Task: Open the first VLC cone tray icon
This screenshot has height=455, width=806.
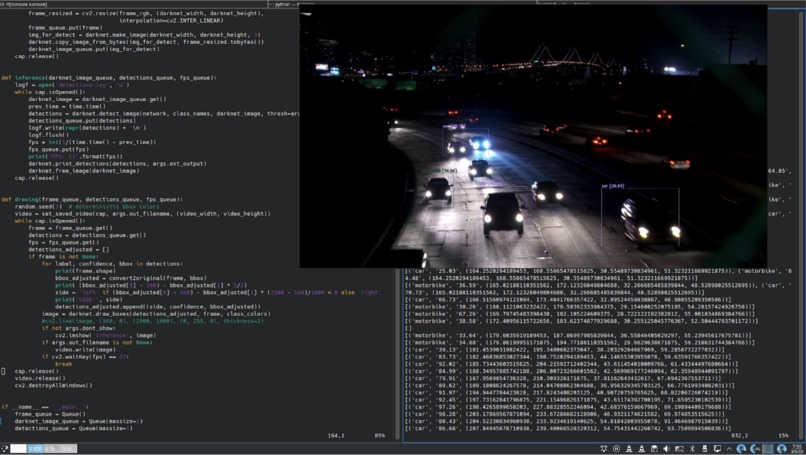Action: pyautogui.click(x=629, y=449)
